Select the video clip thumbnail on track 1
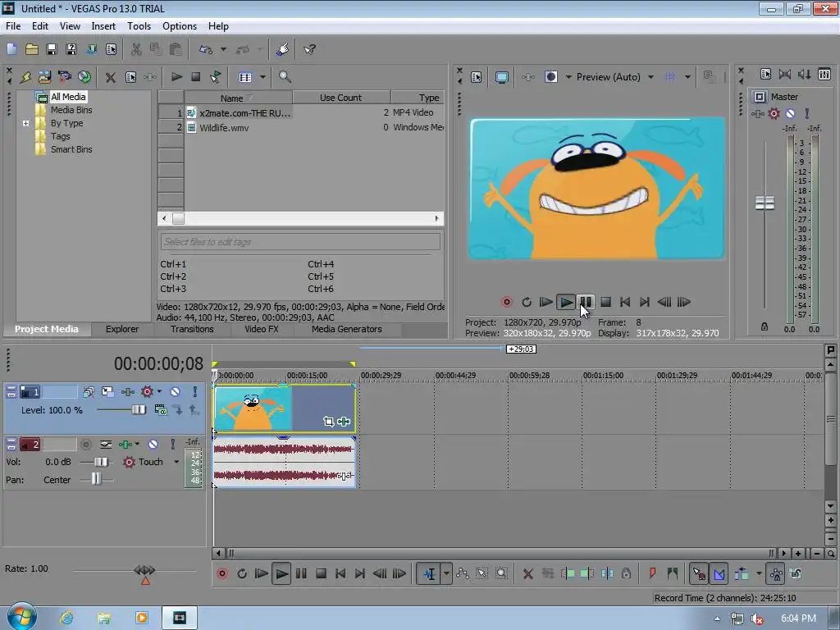Viewport: 840px width, 630px height. point(253,409)
